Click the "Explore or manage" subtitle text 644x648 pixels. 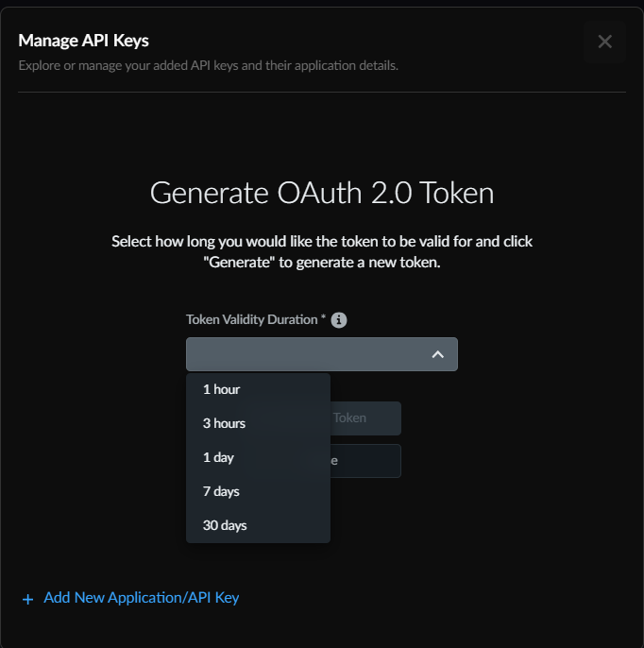[209, 65]
